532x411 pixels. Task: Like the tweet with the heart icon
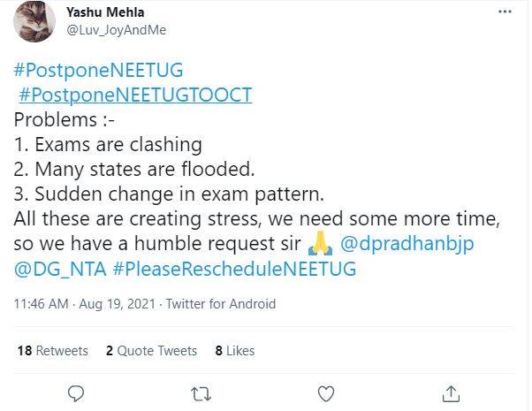click(325, 392)
